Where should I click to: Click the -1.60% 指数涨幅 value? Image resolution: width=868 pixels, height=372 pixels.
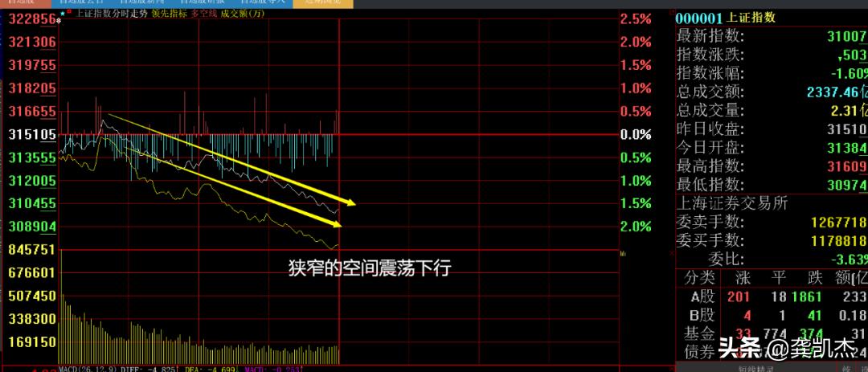point(849,74)
